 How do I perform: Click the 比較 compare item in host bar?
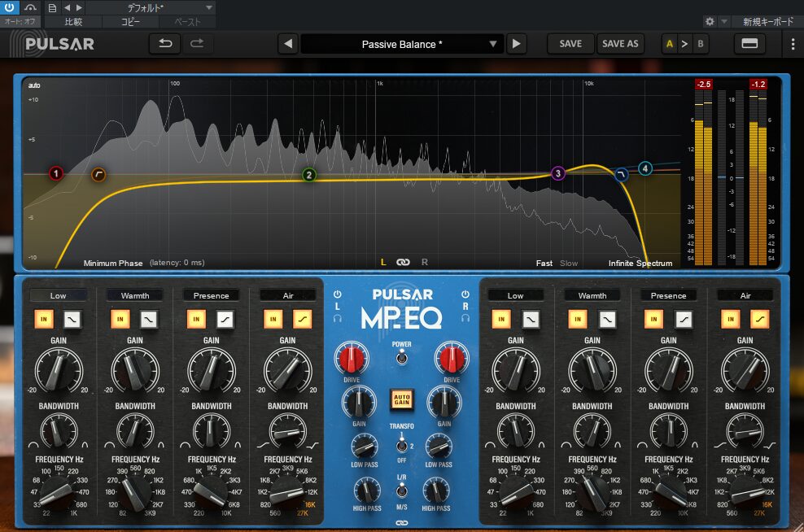pos(73,22)
